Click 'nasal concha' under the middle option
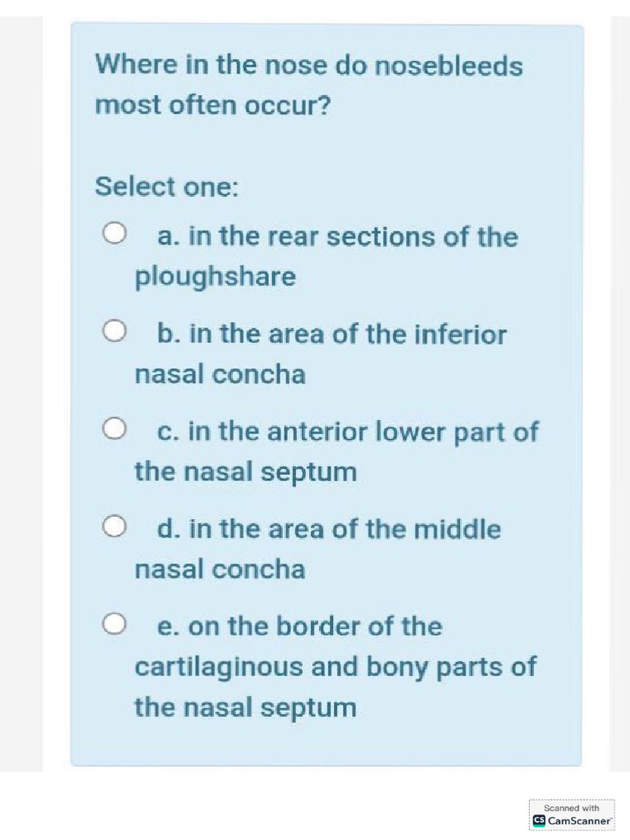This screenshot has height=840, width=630. 220,569
